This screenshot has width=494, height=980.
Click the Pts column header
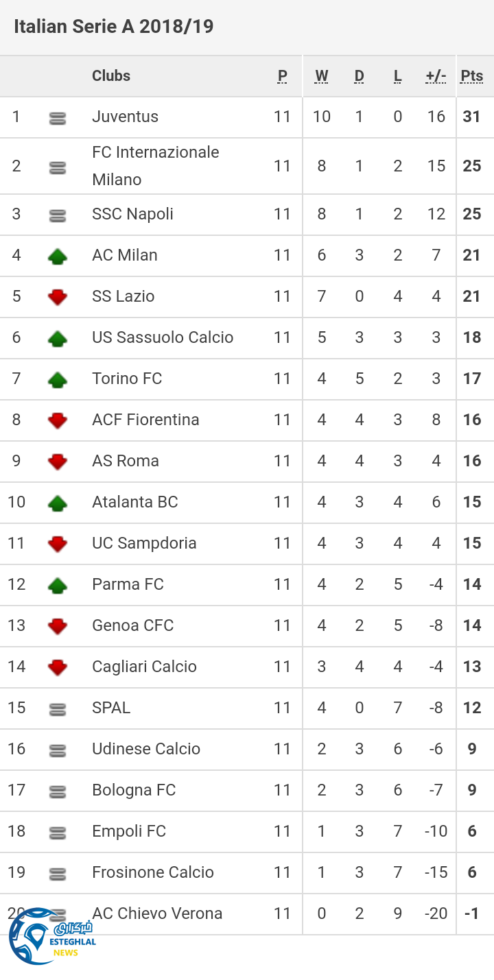click(472, 76)
